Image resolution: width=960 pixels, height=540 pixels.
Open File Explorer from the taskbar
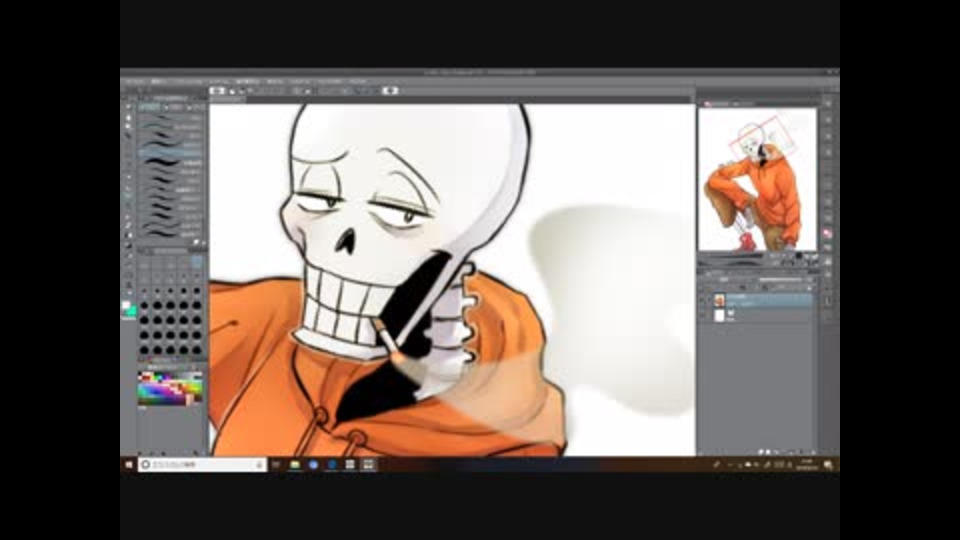[x=295, y=465]
